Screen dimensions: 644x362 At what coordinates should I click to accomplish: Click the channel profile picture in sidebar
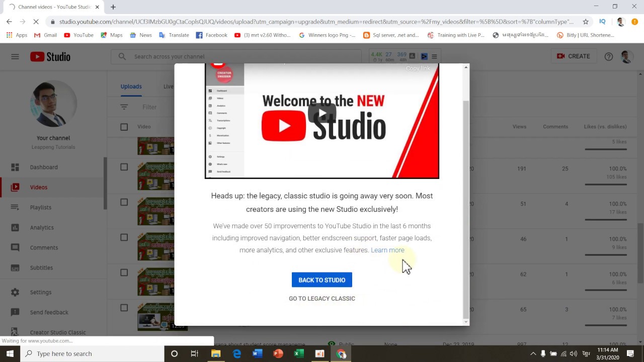(x=53, y=104)
